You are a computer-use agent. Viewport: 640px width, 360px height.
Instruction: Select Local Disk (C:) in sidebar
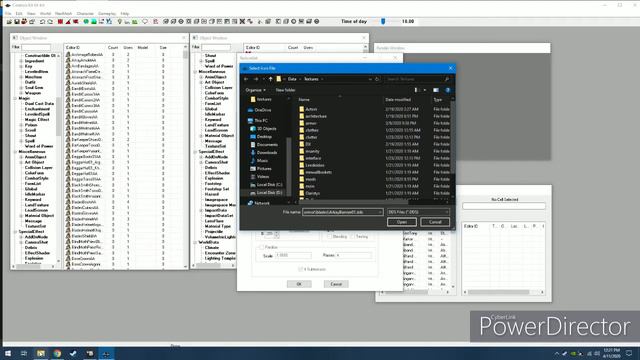coord(269,185)
